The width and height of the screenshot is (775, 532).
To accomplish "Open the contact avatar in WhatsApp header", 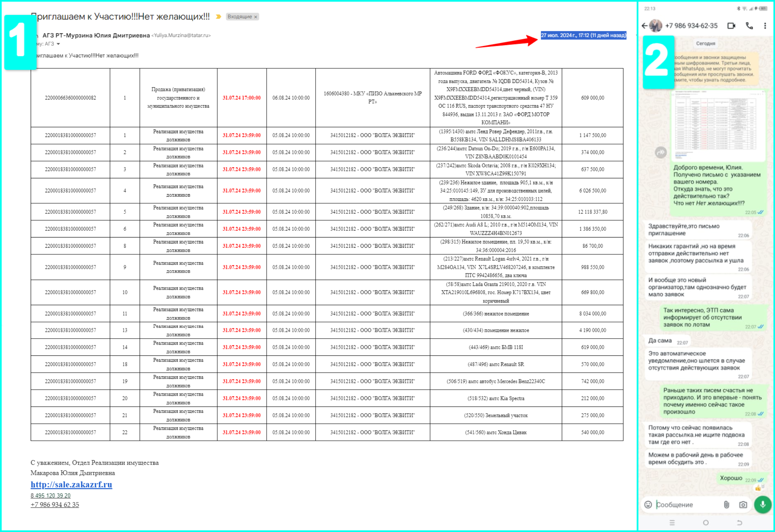I will [655, 26].
